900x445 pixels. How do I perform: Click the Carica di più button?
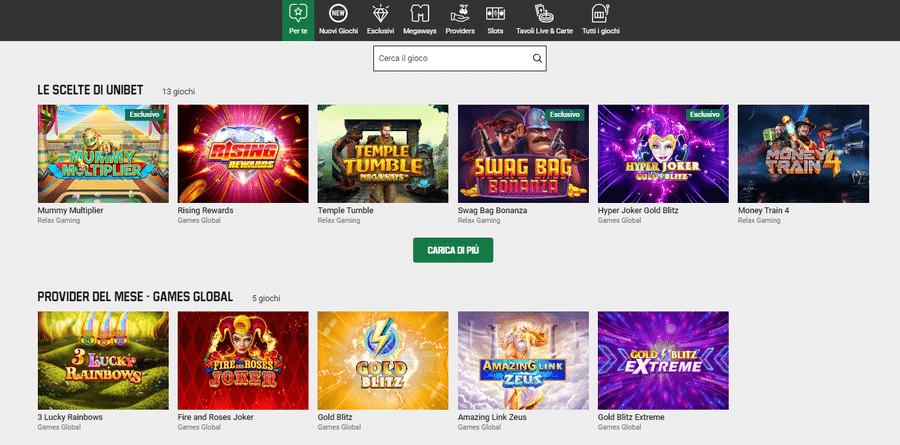tap(453, 250)
